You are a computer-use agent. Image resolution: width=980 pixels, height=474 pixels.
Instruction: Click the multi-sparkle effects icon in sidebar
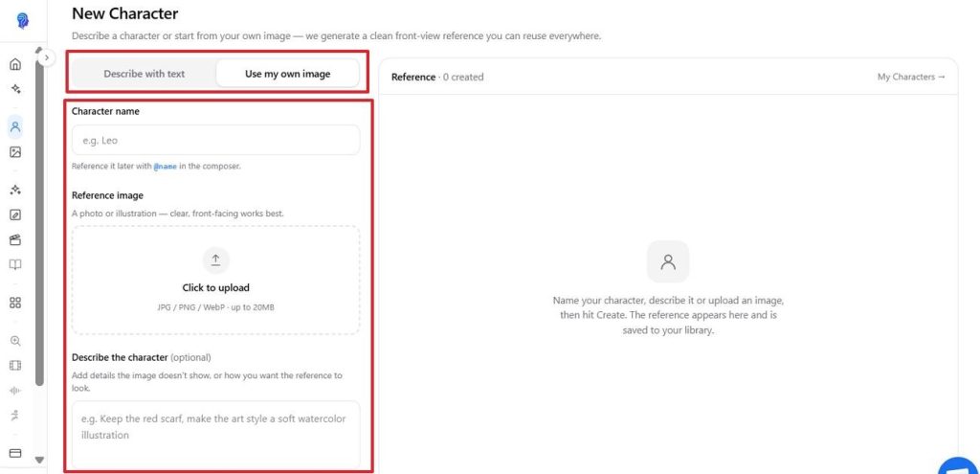(x=15, y=190)
